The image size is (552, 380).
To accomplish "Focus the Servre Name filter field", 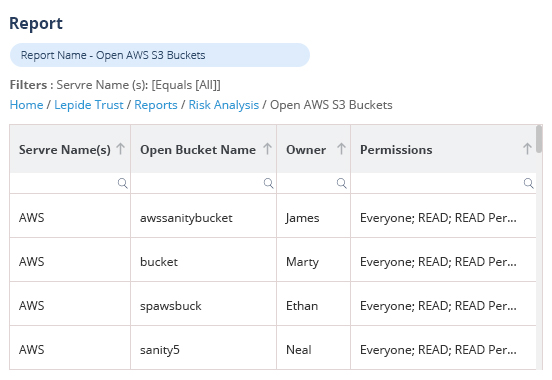I will tap(70, 183).
